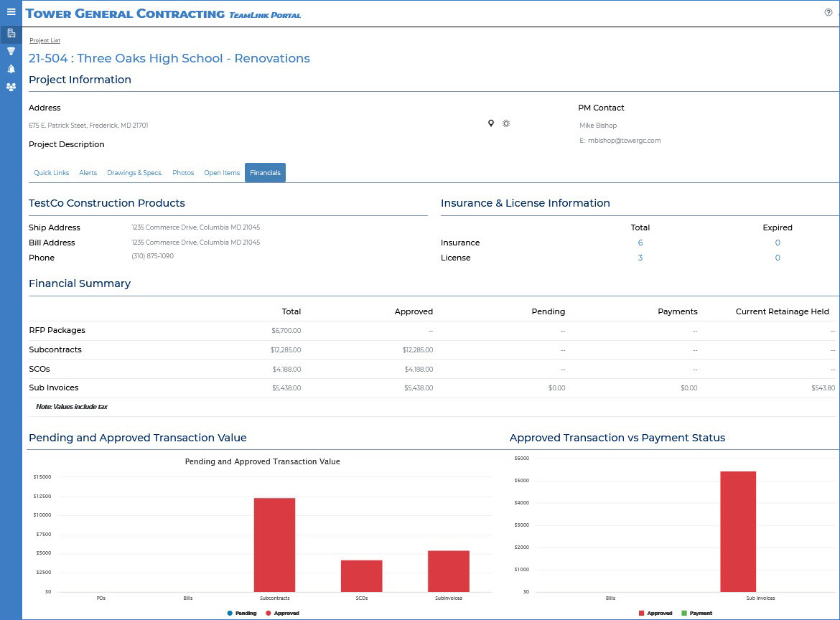The width and height of the screenshot is (840, 620).
Task: Open the Photos tab
Action: click(x=183, y=173)
